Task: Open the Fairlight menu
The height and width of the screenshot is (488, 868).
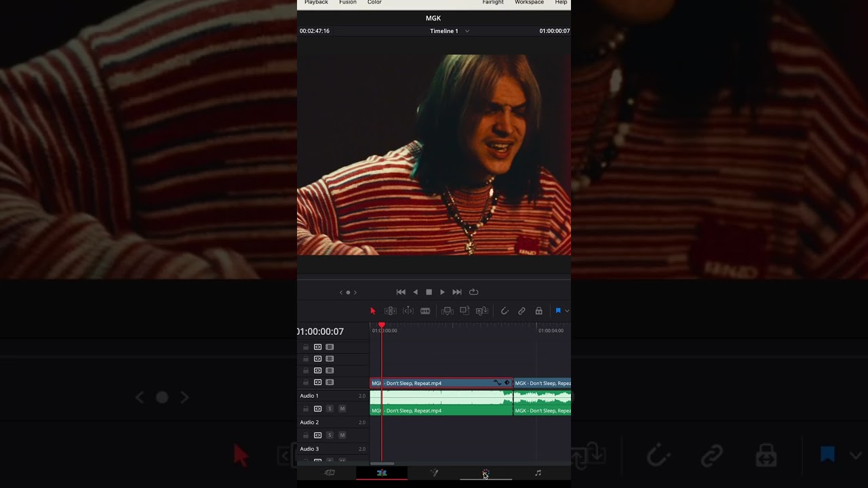Action: tap(493, 3)
